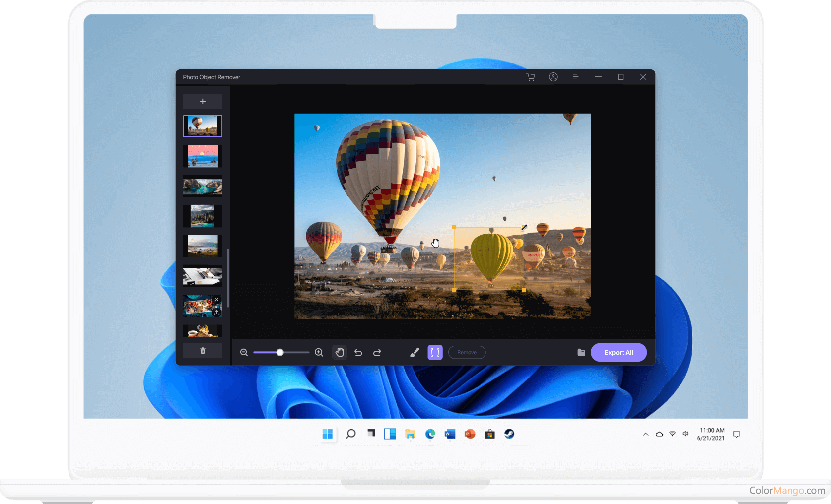Open the output folder icon
This screenshot has height=504, width=831.
[x=581, y=352]
